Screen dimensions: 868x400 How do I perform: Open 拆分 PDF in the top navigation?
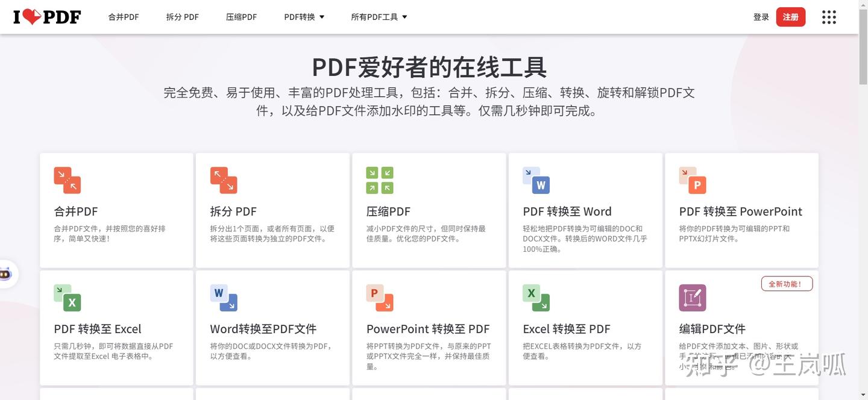tap(183, 17)
